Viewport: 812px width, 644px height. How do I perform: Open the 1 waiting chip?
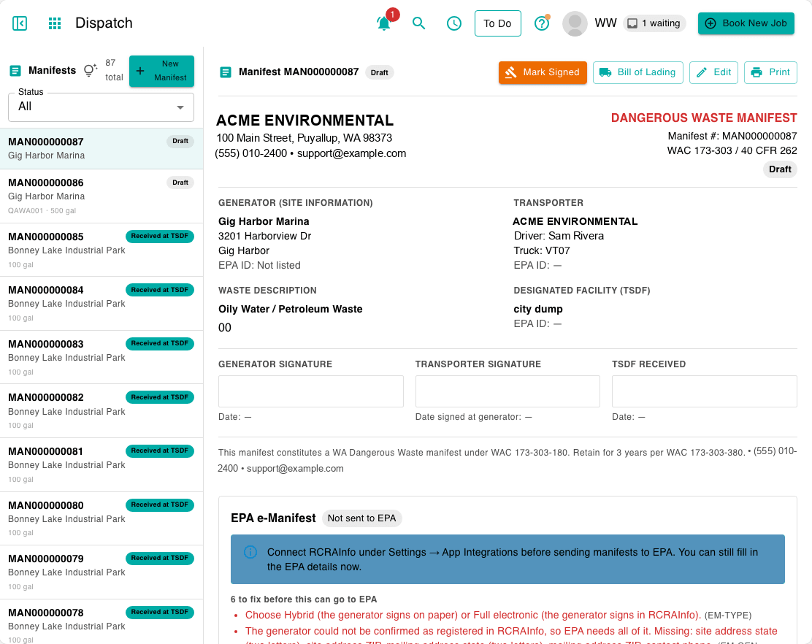(654, 23)
